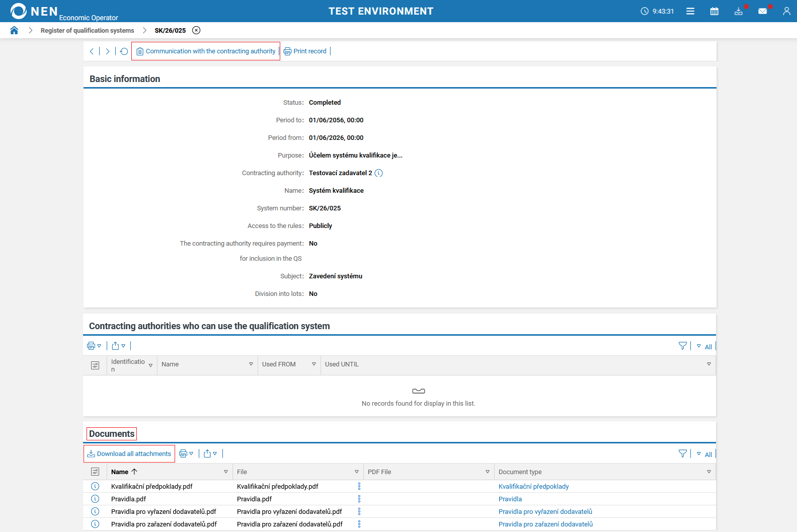Open Pravidla pro zařazení dodavatelů link

coord(545,524)
